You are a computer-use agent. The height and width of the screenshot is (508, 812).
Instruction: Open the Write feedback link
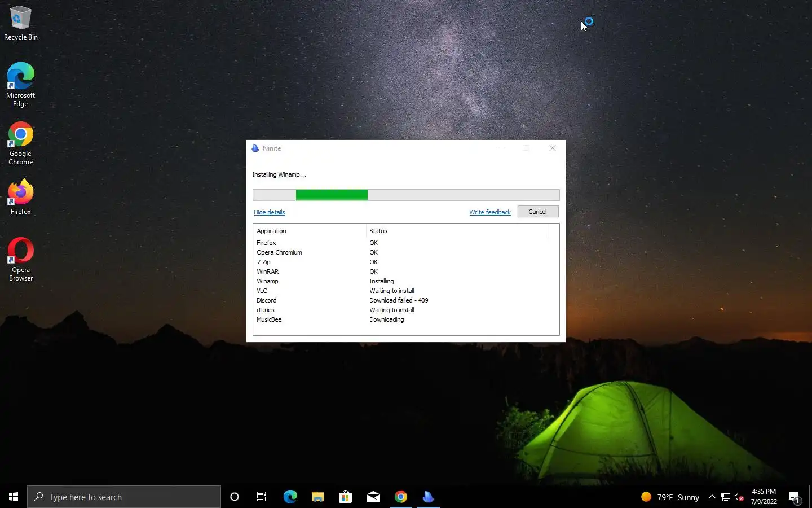[489, 212]
